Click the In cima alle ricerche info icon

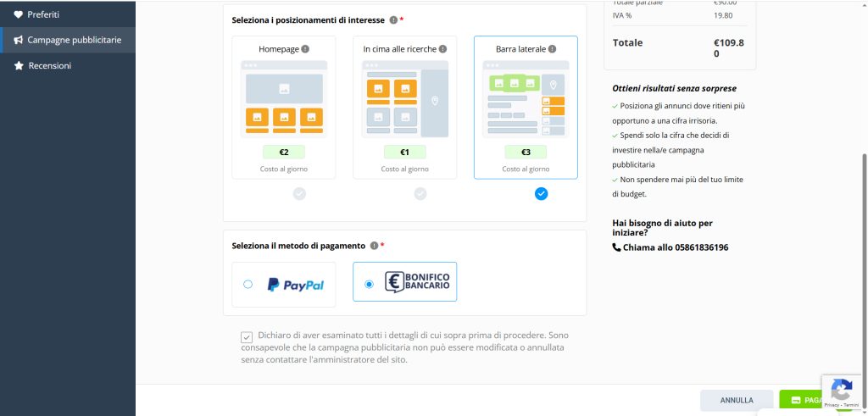click(x=442, y=49)
